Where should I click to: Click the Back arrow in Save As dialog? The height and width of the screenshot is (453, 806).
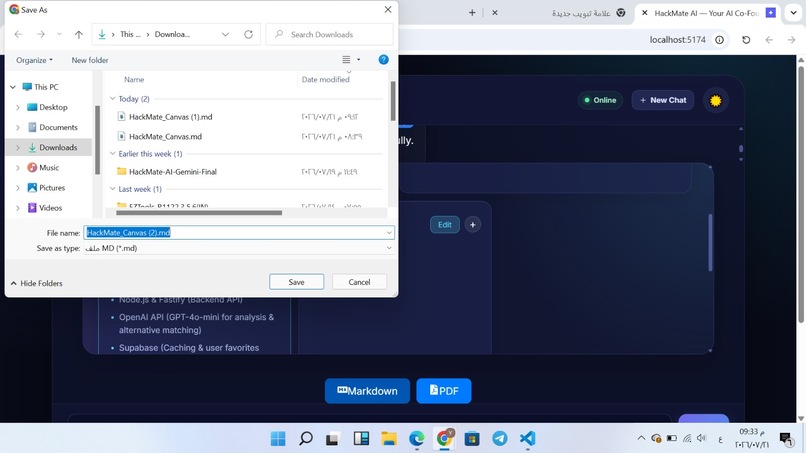pyautogui.click(x=19, y=34)
